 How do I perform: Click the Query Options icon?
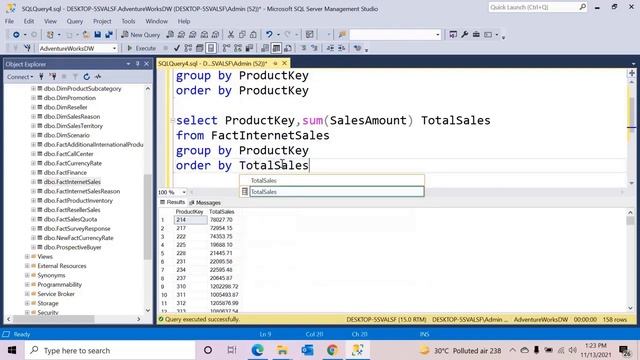pos(200,48)
